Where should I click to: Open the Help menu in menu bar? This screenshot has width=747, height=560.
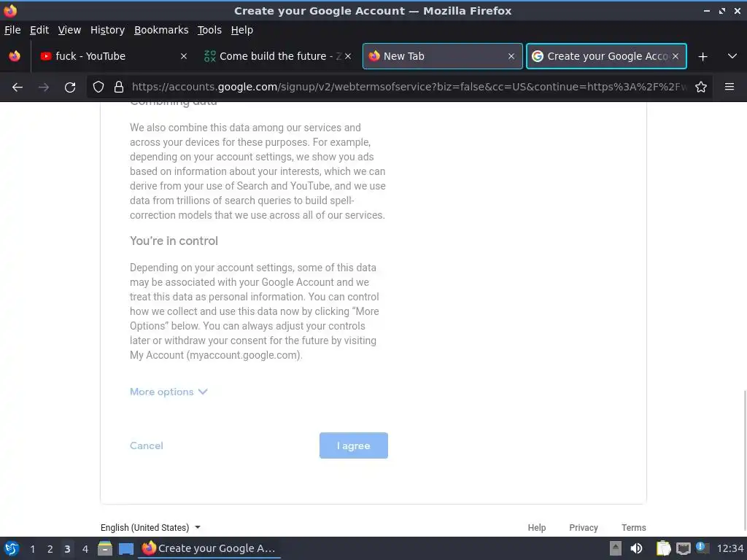[242, 30]
